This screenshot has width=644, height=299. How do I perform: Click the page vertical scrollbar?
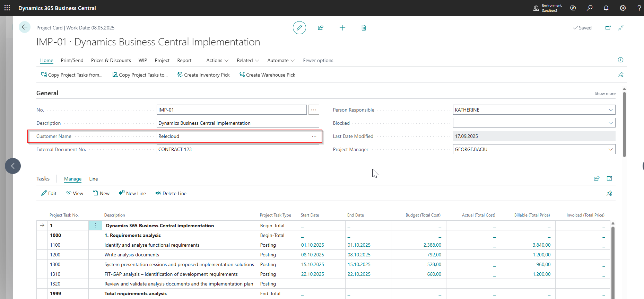pyautogui.click(x=624, y=124)
